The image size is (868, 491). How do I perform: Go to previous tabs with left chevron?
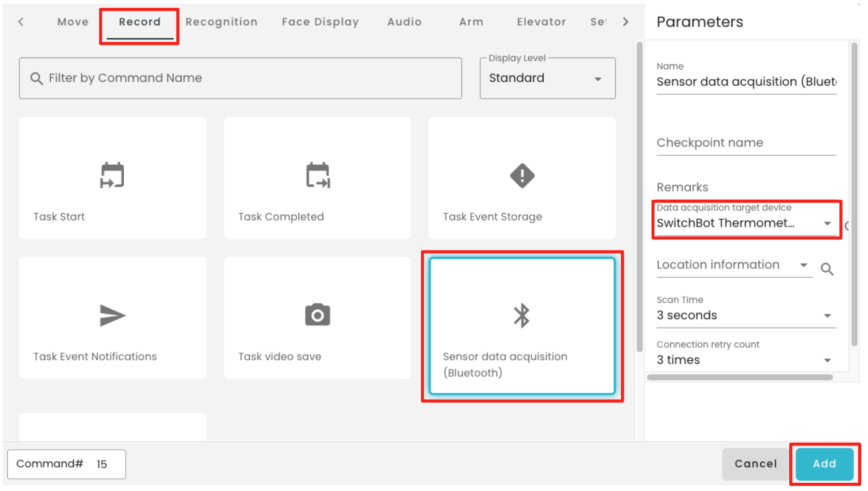tap(21, 22)
